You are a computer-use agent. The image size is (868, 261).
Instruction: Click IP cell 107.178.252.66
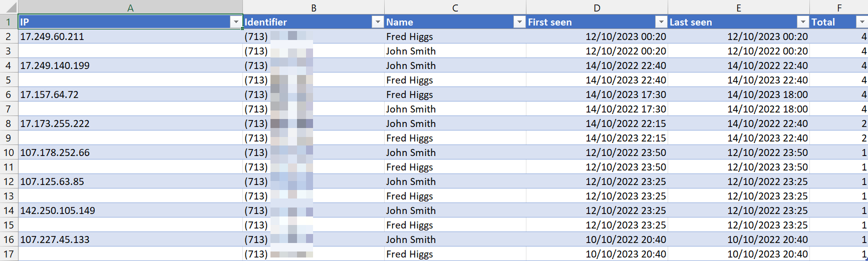[55, 152]
